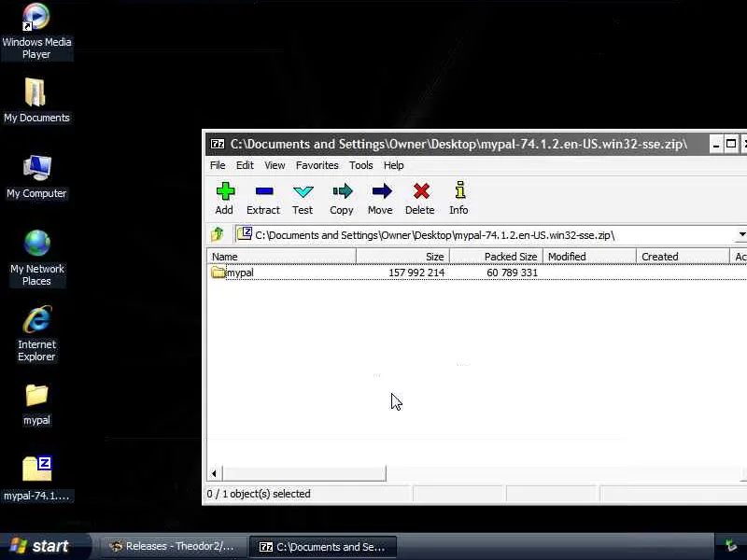Click the Extract toolbar button
This screenshot has height=560, width=747.
click(263, 199)
